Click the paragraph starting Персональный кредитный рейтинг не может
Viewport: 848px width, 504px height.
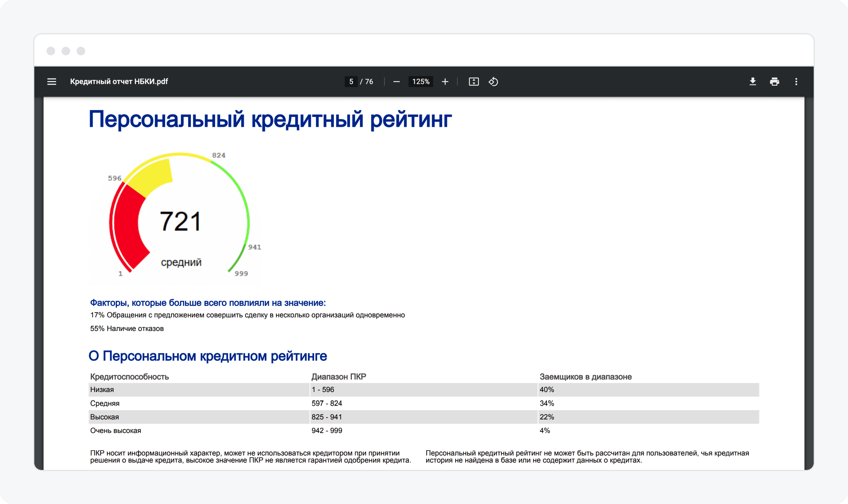pos(587,456)
